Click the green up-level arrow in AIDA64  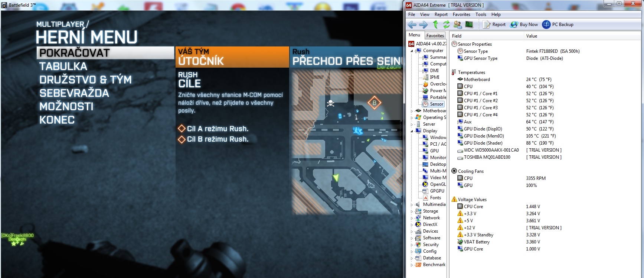(435, 25)
